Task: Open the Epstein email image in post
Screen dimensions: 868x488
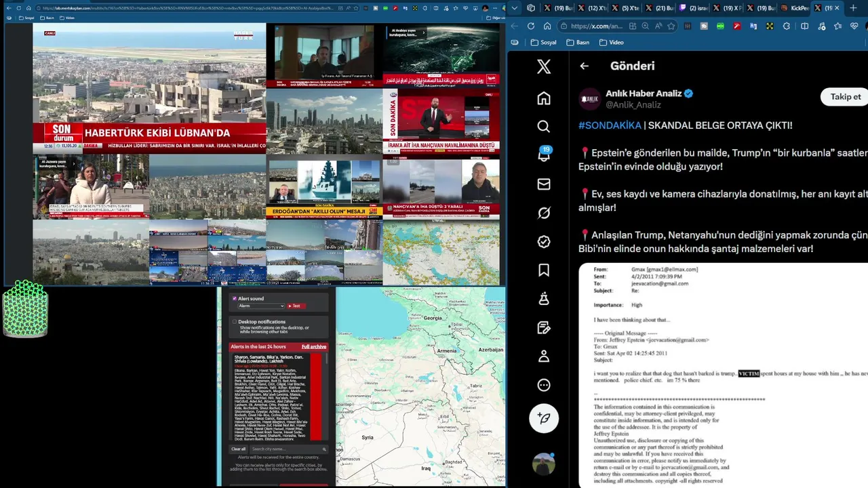Action: 723,375
